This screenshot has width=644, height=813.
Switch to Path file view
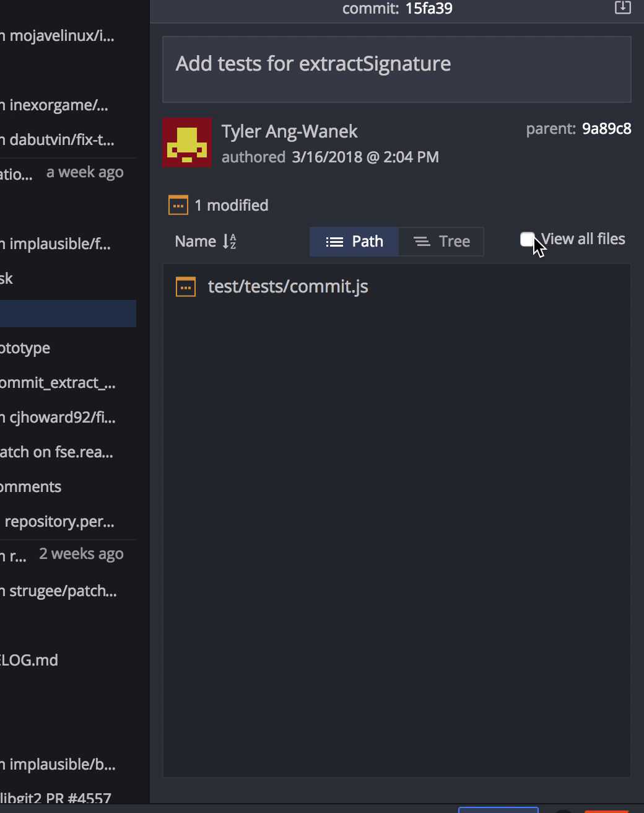pyautogui.click(x=354, y=241)
